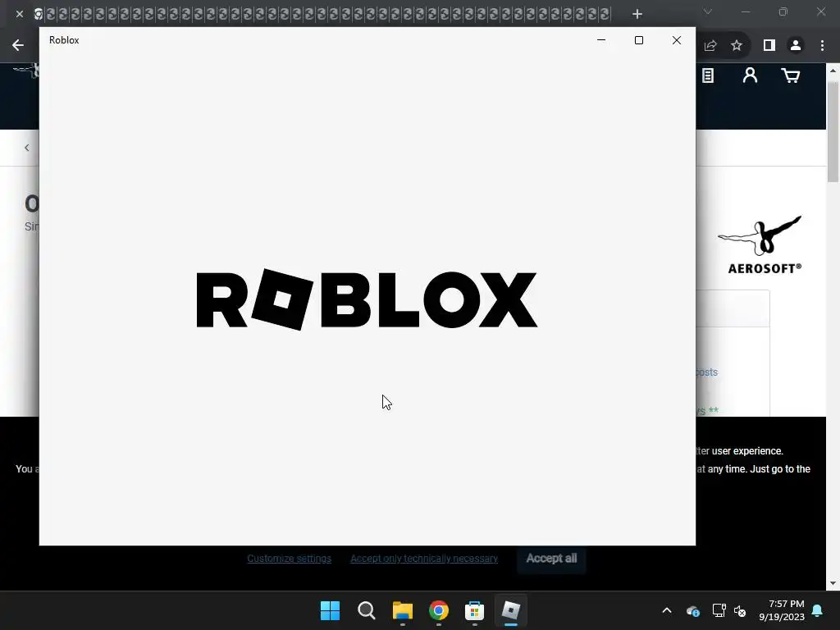Image resolution: width=840 pixels, height=630 pixels.
Task: Open Chrome tab search chevron
Action: [708, 11]
